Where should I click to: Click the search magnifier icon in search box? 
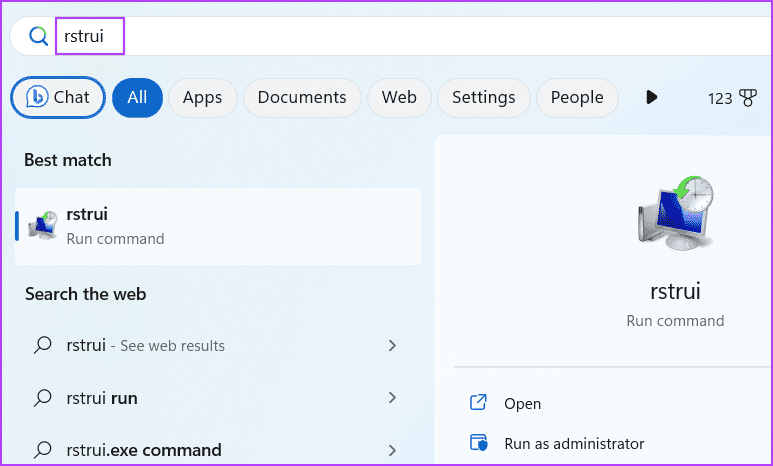[38, 36]
